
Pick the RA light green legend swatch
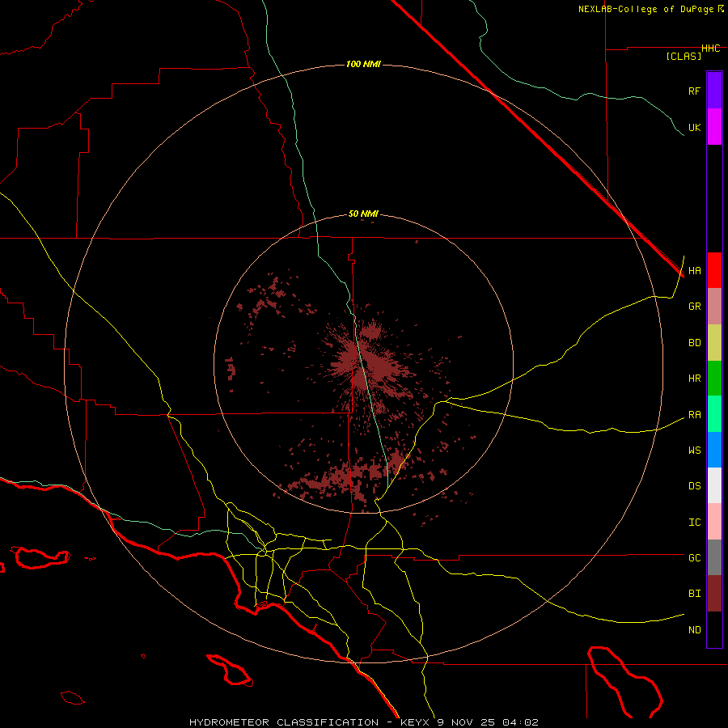click(714, 414)
